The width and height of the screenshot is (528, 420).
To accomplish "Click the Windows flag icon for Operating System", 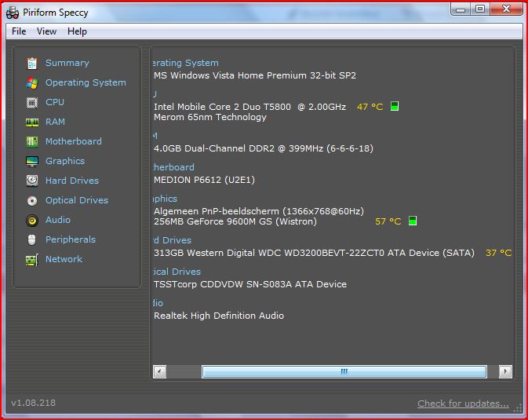I will pyautogui.click(x=32, y=83).
